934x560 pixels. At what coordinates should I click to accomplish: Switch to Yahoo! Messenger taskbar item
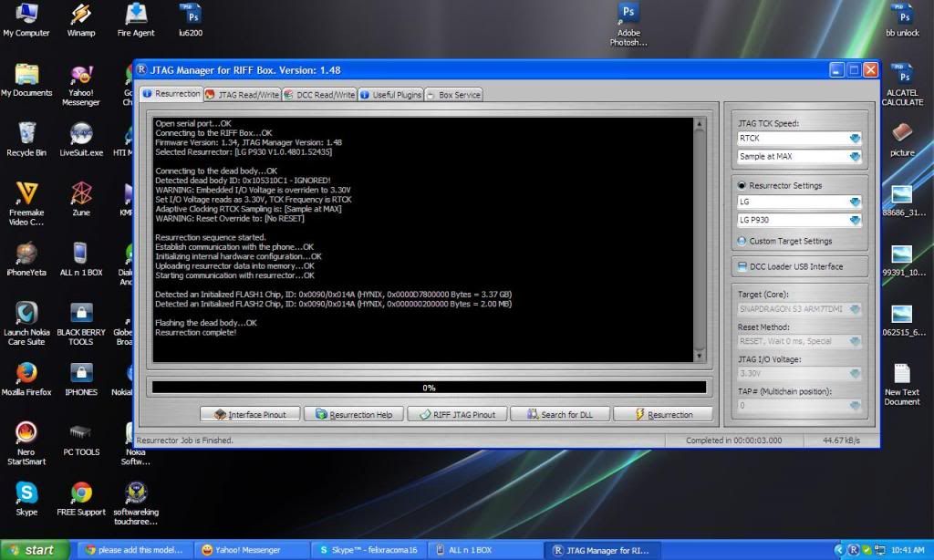pyautogui.click(x=252, y=550)
